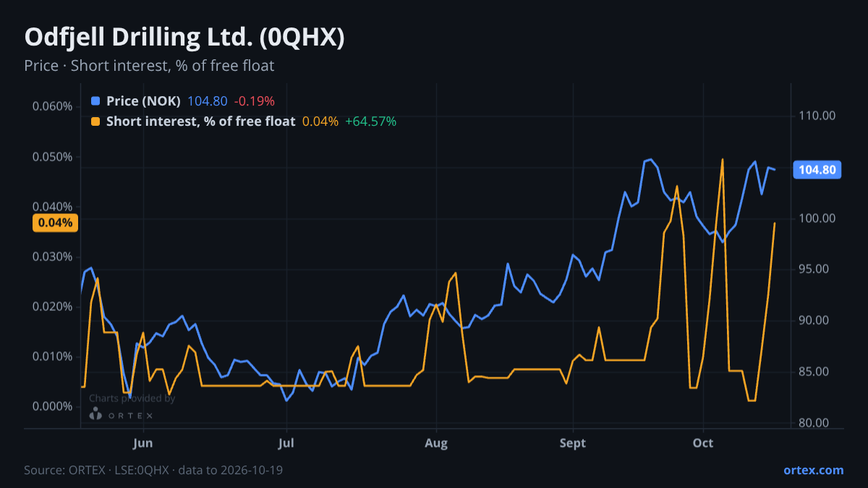Click the 110.00 right axis label
The width and height of the screenshot is (868, 488).
coord(817,116)
